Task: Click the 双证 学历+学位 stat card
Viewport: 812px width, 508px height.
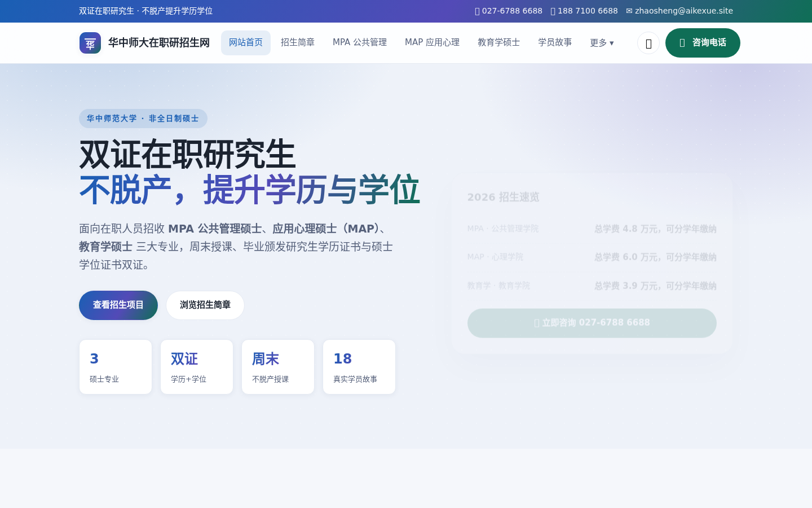Action: pyautogui.click(x=197, y=367)
